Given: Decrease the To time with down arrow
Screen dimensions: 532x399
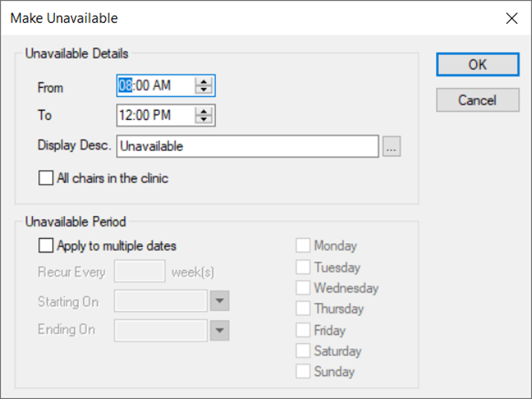Looking at the screenshot, I should coord(203,119).
